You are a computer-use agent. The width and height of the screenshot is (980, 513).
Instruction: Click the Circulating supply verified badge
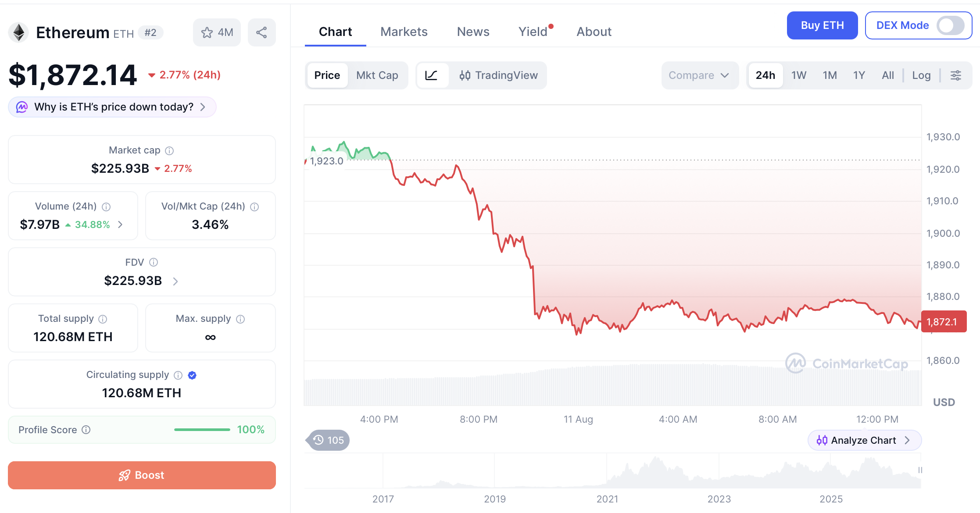coord(192,375)
